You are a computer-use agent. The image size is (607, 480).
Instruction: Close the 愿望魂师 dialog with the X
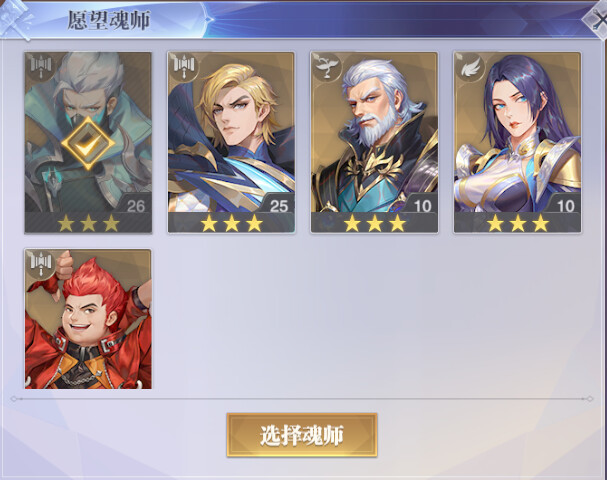pyautogui.click(x=597, y=19)
